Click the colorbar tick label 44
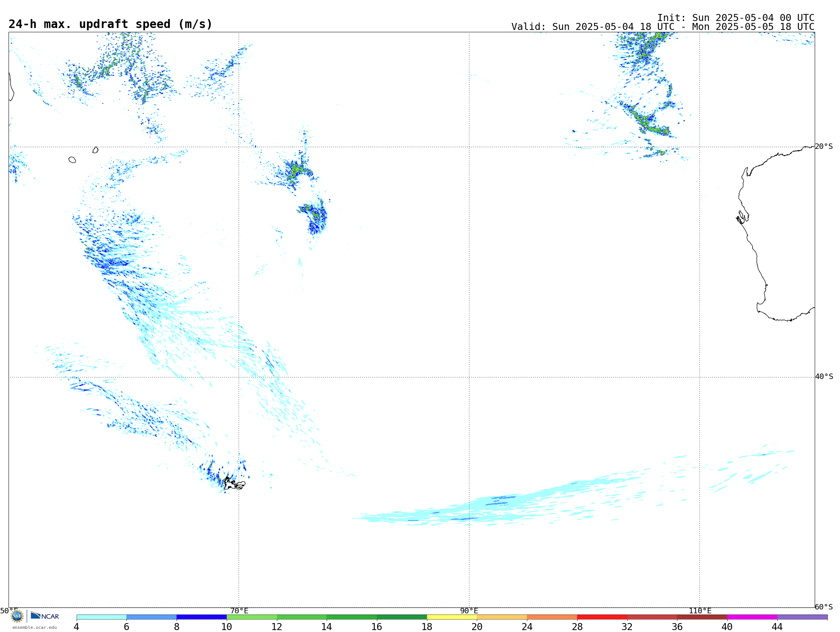The width and height of the screenshot is (840, 632). point(777,627)
